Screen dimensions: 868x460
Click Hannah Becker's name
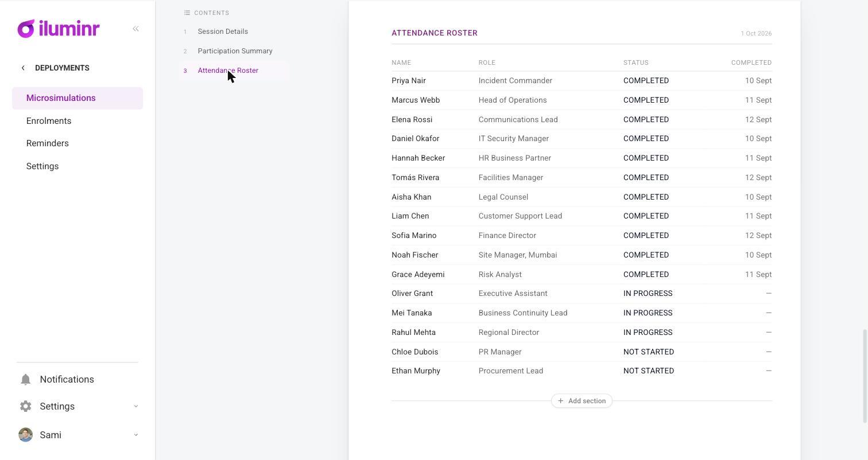coord(418,158)
